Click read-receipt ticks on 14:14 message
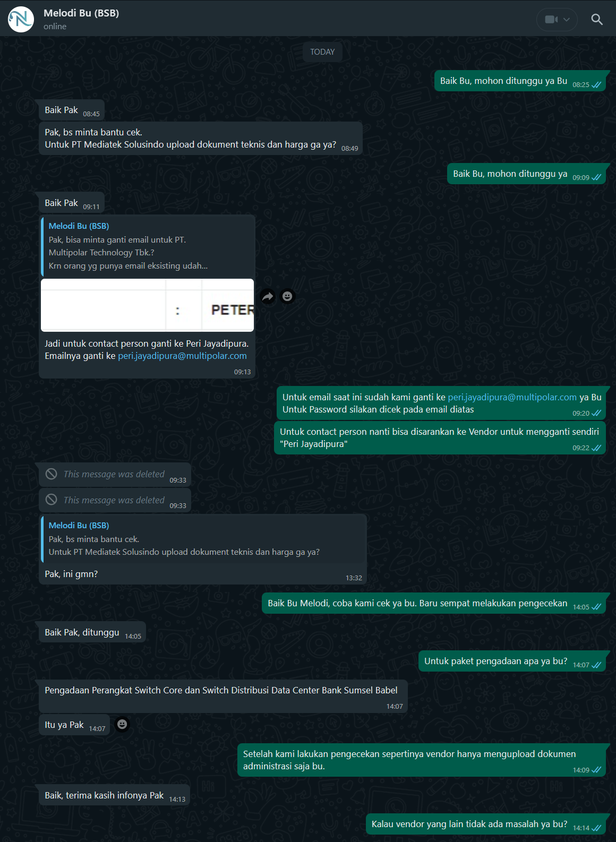616x842 pixels. pyautogui.click(x=596, y=828)
